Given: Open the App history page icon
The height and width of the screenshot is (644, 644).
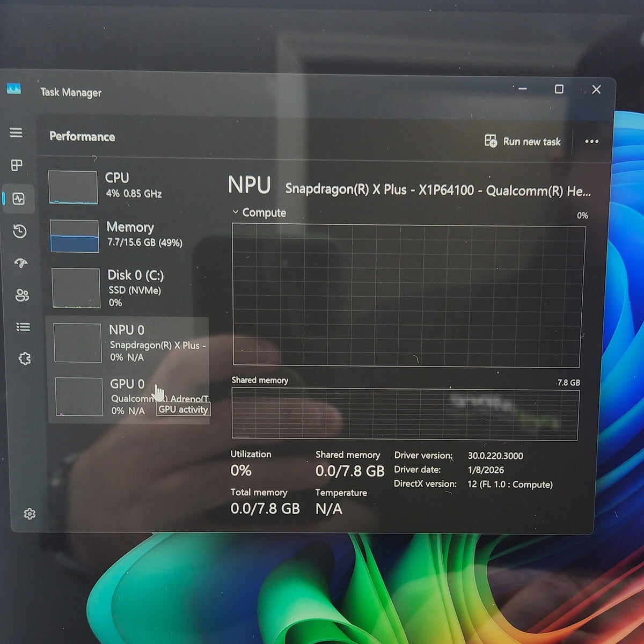Looking at the screenshot, I should point(20,231).
